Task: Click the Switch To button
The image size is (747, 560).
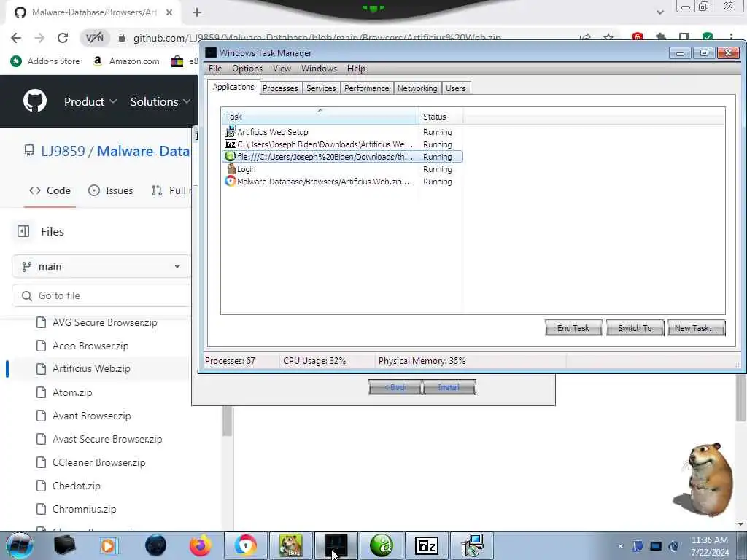Action: [635, 328]
